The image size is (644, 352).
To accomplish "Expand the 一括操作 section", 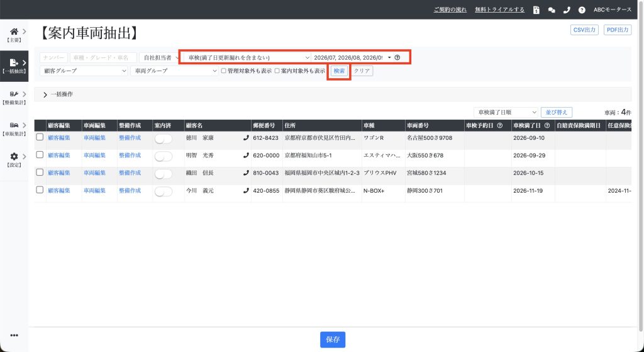I will (58, 94).
